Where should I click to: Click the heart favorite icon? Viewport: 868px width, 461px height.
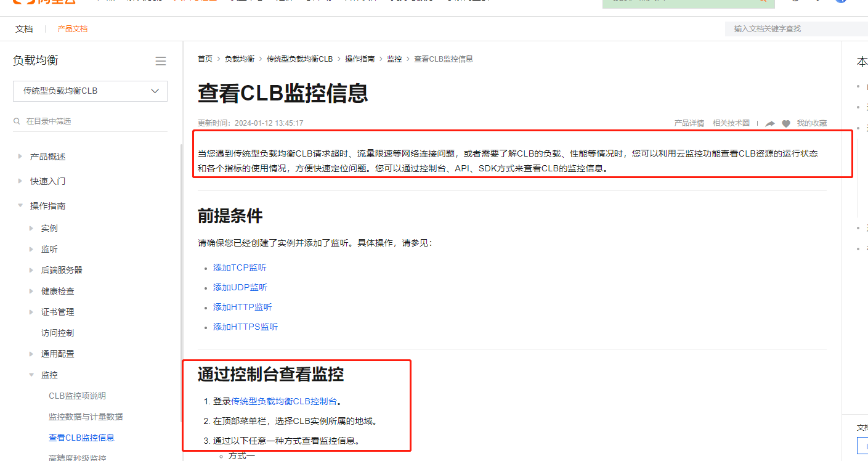click(786, 123)
